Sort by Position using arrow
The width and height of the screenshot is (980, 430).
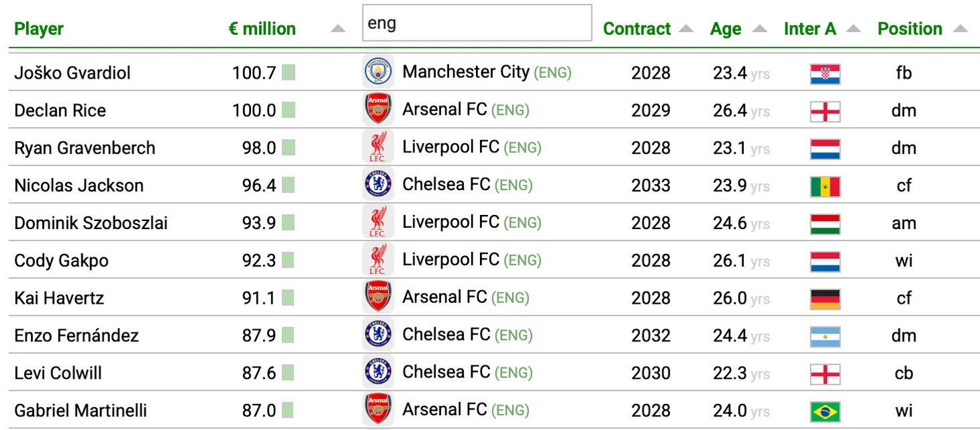coord(961,29)
